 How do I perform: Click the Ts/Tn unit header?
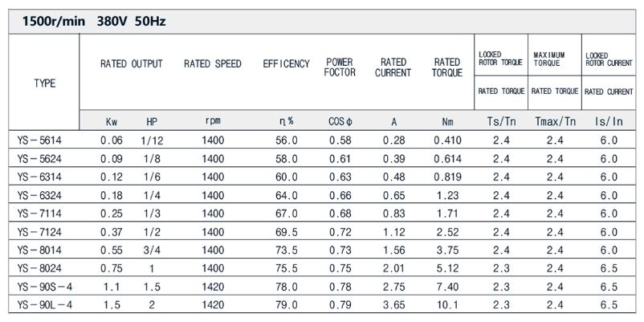501,121
